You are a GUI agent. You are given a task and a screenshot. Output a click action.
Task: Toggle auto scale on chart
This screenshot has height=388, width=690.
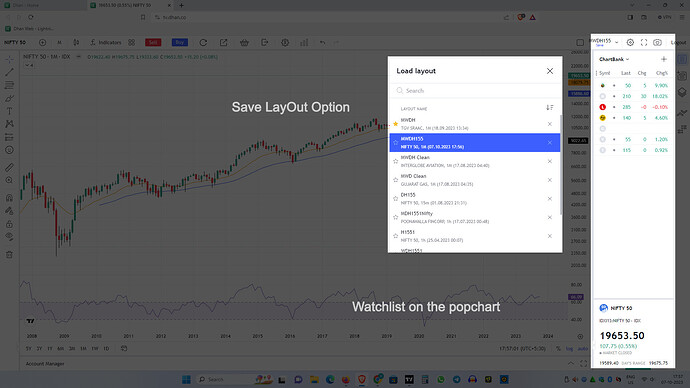tap(583, 348)
